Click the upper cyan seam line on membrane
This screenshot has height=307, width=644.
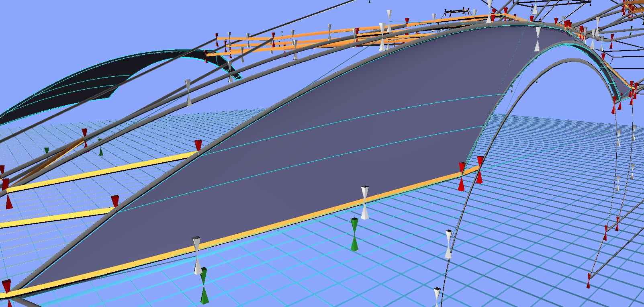pyautogui.click(x=362, y=117)
